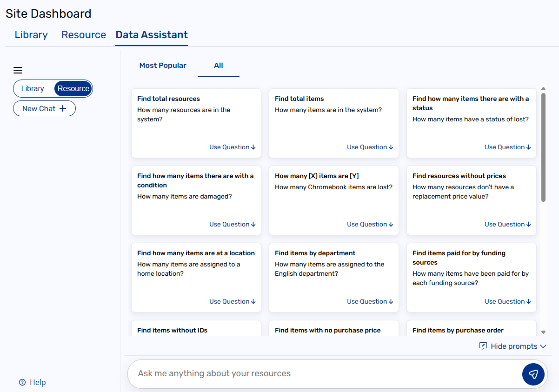Click the Find total items card title
Image resolution: width=559 pixels, height=392 pixels.
[299, 99]
